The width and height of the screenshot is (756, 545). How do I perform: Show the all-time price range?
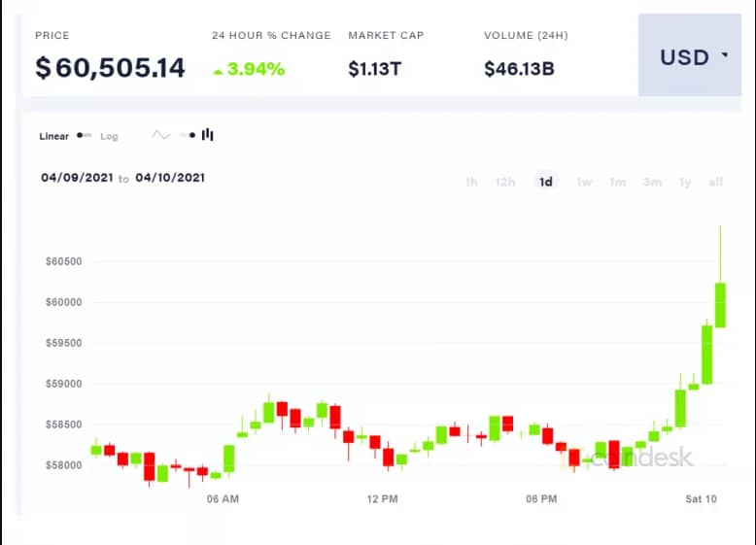pyautogui.click(x=716, y=182)
